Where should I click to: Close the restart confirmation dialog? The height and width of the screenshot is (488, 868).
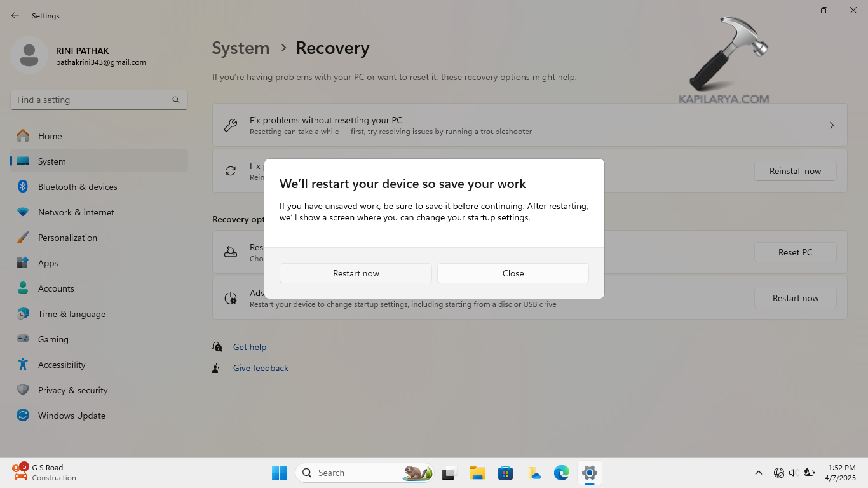tap(513, 273)
